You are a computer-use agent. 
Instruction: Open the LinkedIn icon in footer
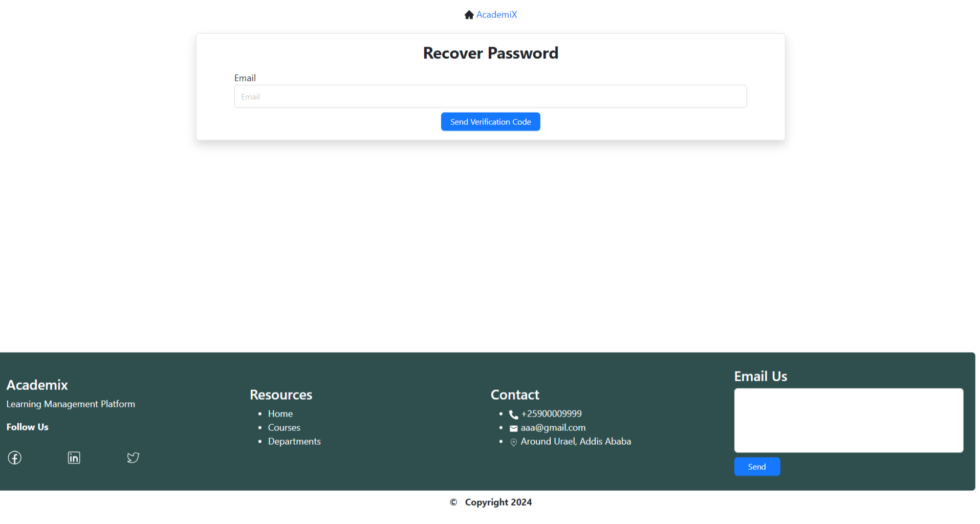click(74, 457)
